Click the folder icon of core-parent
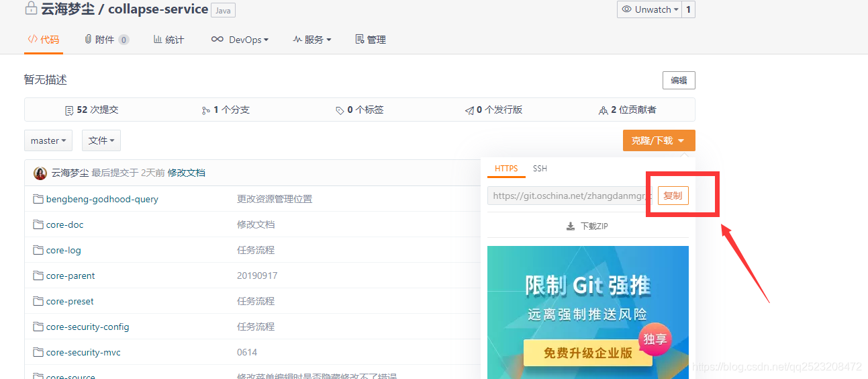The image size is (868, 379). [x=38, y=276]
